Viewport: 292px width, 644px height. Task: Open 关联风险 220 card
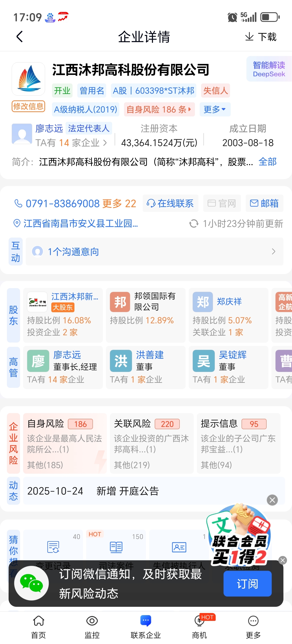pos(152,443)
